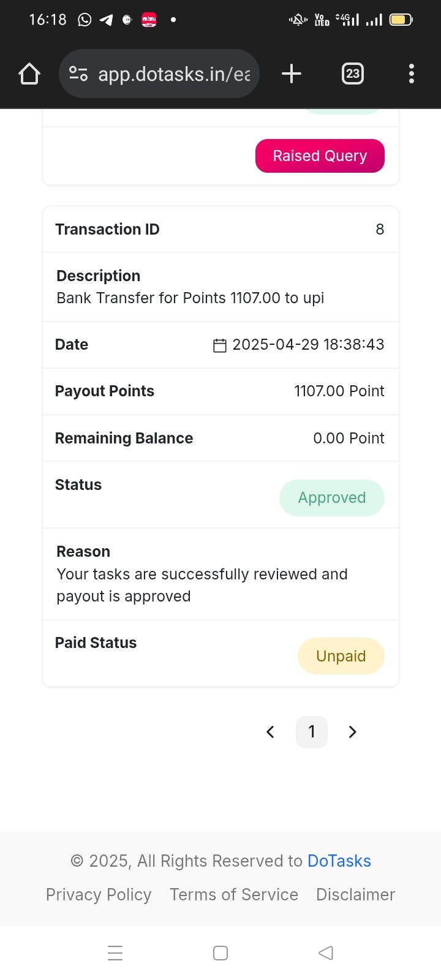Open the three-dot browser menu
The height and width of the screenshot is (980, 441).
click(x=412, y=74)
